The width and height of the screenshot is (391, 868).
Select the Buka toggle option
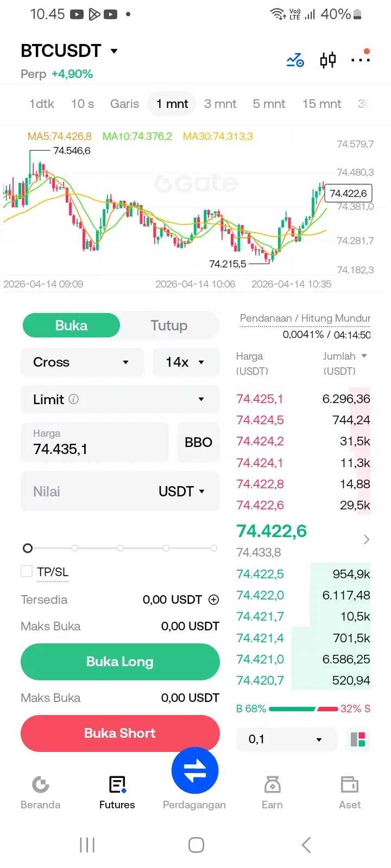(71, 325)
